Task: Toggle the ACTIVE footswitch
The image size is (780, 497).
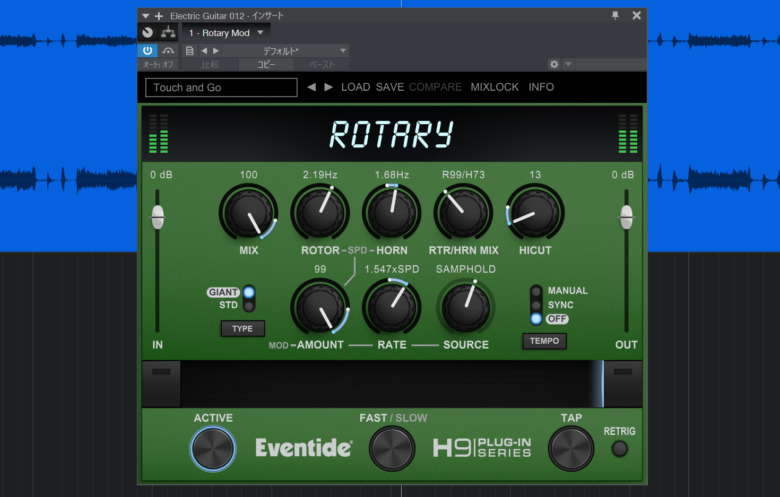Action: coord(212,448)
